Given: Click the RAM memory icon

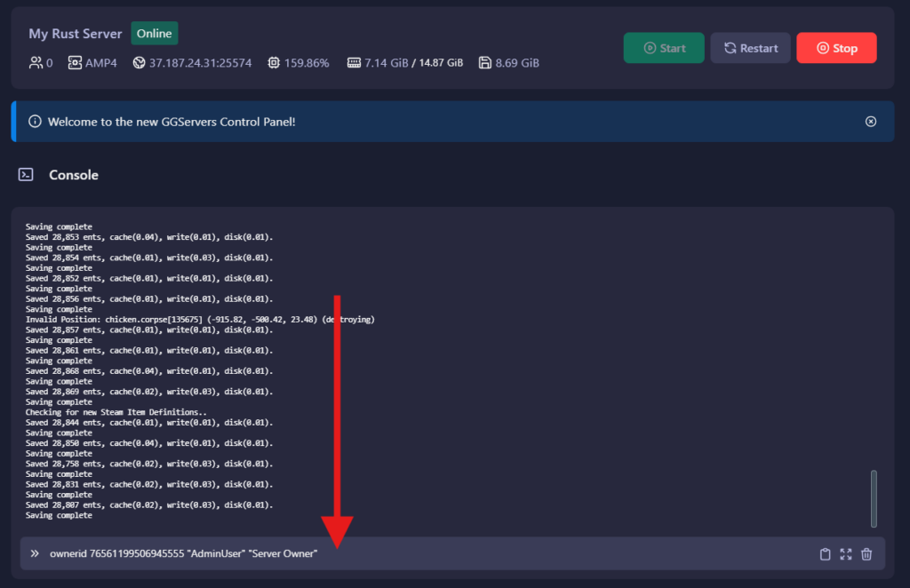Looking at the screenshot, I should point(354,63).
